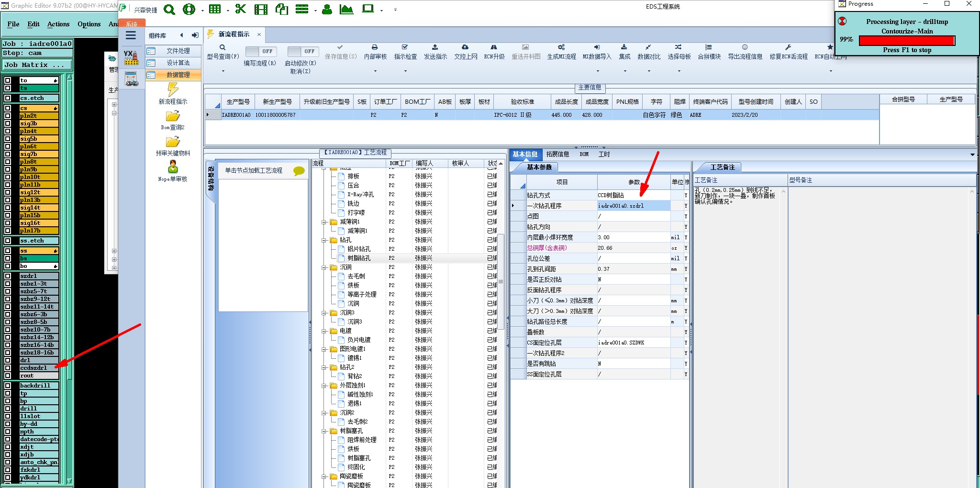This screenshot has height=488, width=980.
Task: Collapse the 电镀 folder in process tree
Action: click(x=324, y=331)
